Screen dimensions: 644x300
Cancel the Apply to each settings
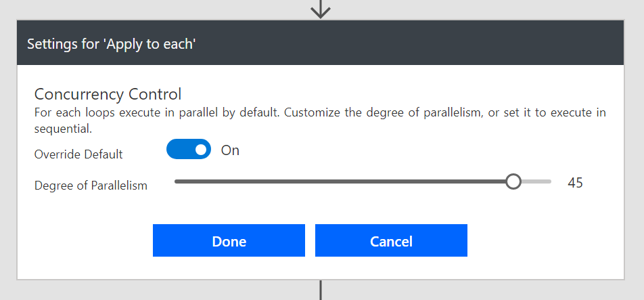[x=391, y=241]
